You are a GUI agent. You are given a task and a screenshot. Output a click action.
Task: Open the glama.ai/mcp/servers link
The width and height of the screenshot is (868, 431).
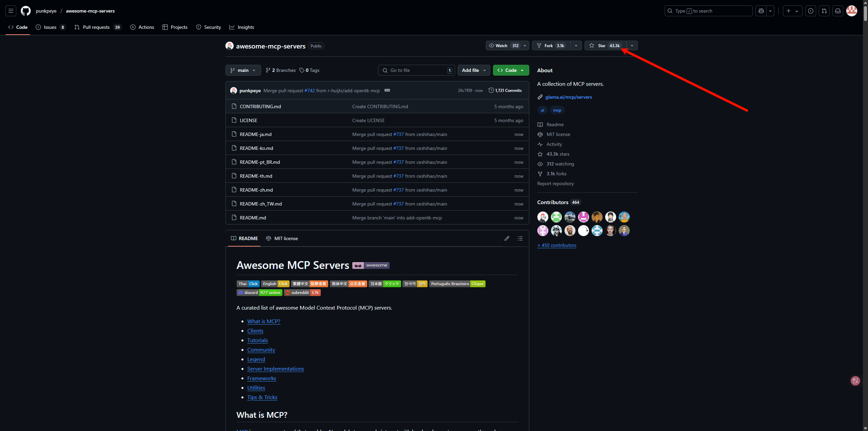tap(569, 97)
